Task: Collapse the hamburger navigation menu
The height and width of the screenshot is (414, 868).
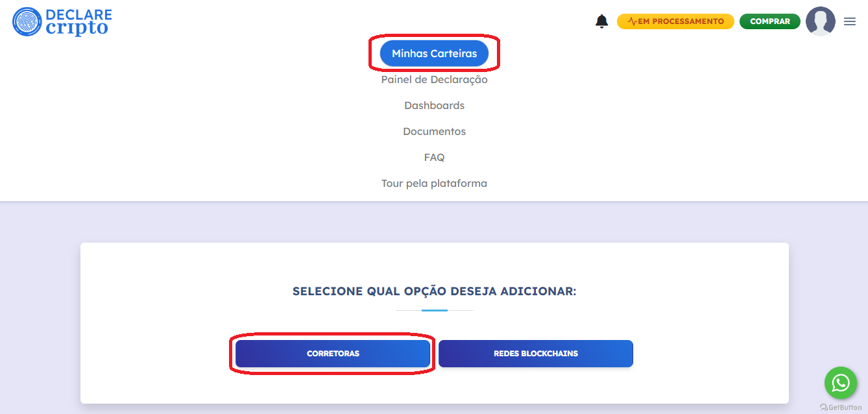Action: pos(850,21)
